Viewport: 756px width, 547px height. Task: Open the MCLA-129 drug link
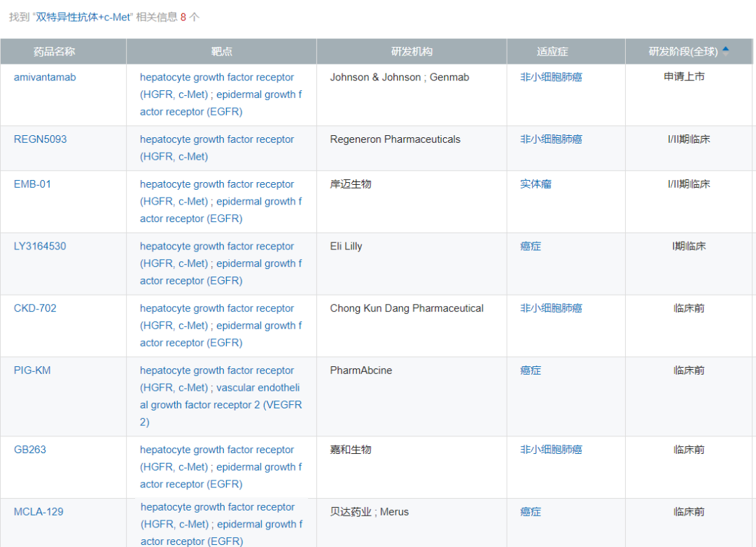38,512
